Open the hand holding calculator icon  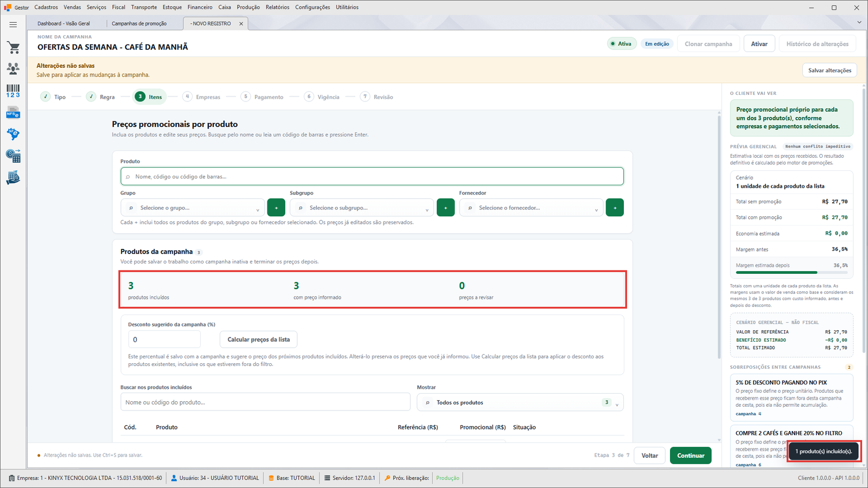coord(13,178)
